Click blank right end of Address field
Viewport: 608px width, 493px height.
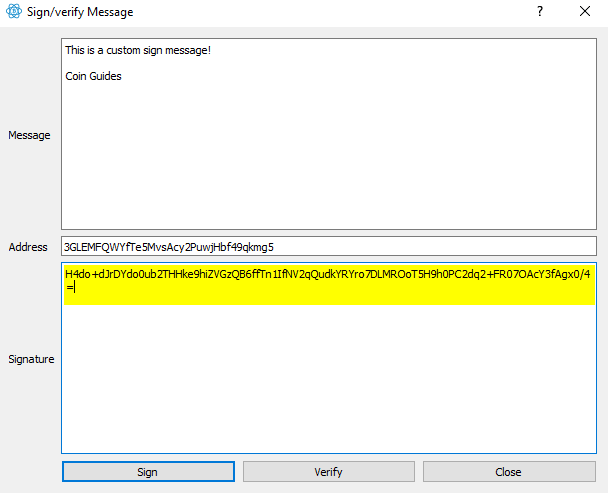pos(450,246)
